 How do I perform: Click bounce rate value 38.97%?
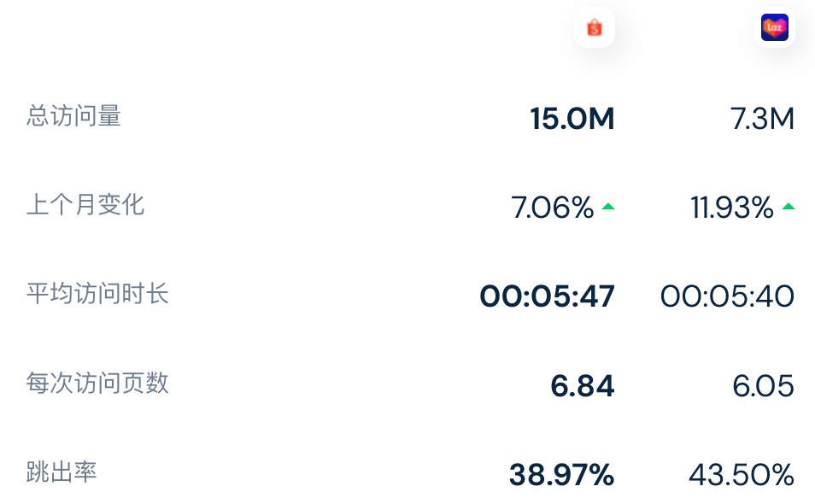pos(561,475)
